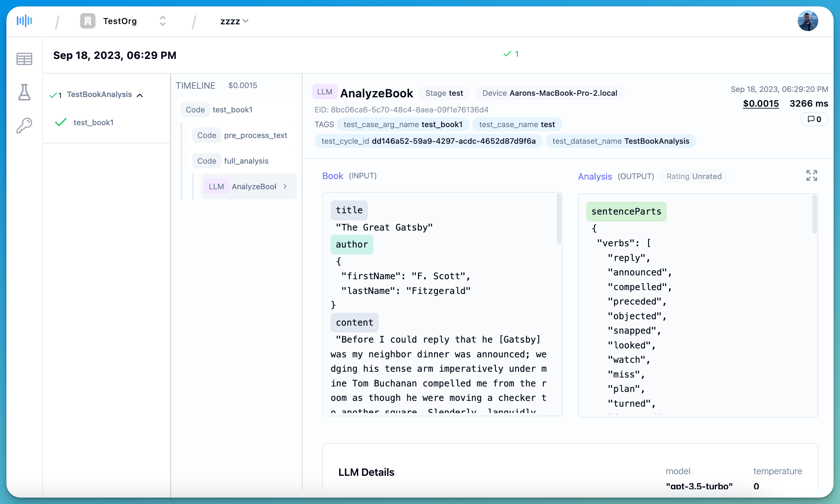The width and height of the screenshot is (840, 504).
Task: Select the pre_process_text timeline step
Action: pos(255,135)
